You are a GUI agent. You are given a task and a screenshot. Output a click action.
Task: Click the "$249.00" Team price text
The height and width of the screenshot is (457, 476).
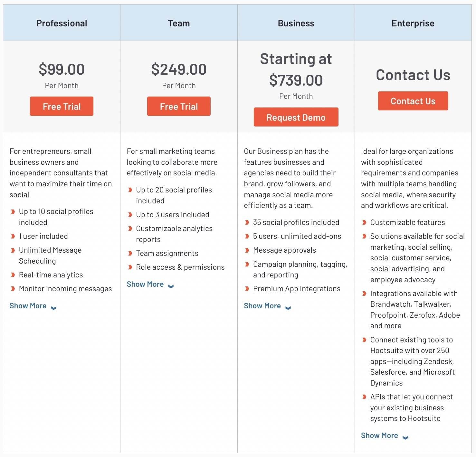[179, 69]
